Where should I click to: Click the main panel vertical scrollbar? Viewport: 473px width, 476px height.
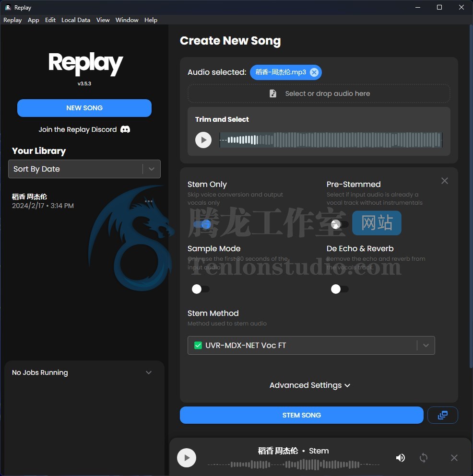click(471, 197)
